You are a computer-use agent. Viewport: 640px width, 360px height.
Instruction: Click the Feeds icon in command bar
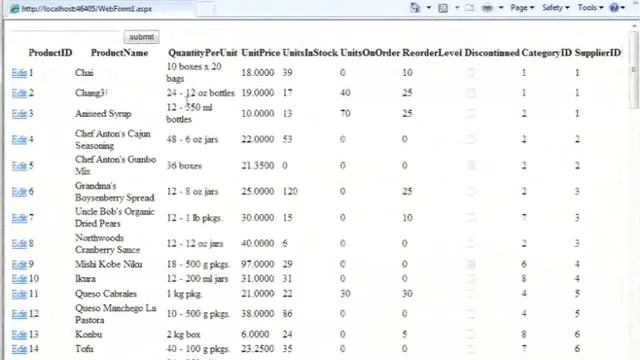tap(443, 8)
